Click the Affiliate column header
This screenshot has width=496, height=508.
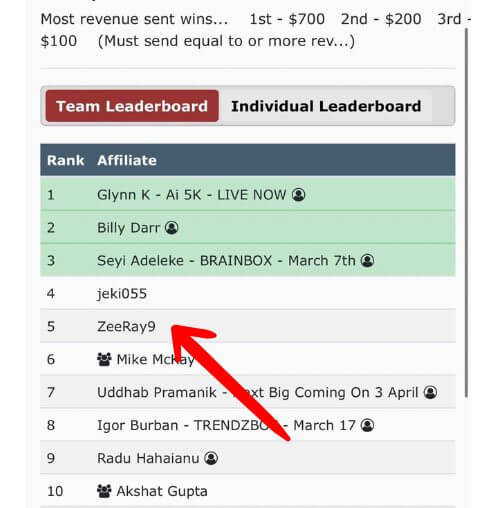127,160
